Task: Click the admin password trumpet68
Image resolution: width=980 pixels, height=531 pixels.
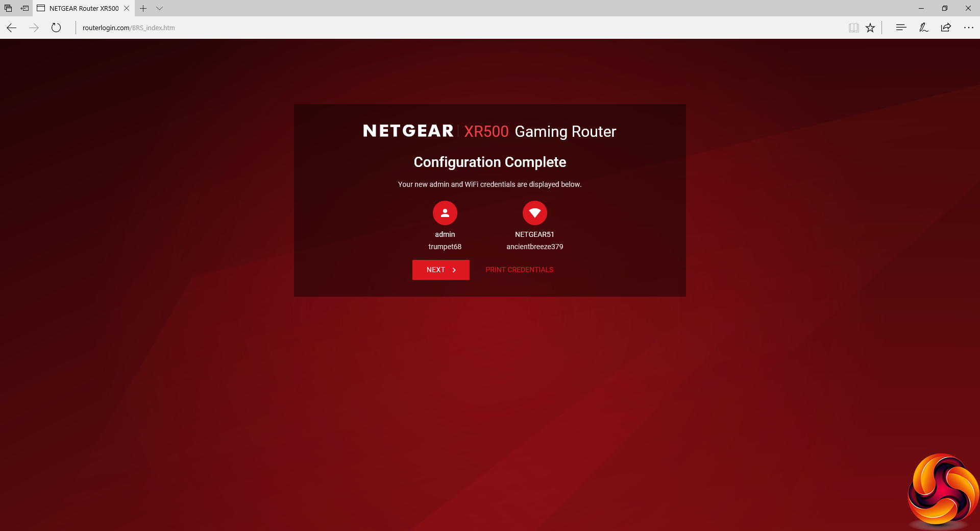Action: (445, 247)
